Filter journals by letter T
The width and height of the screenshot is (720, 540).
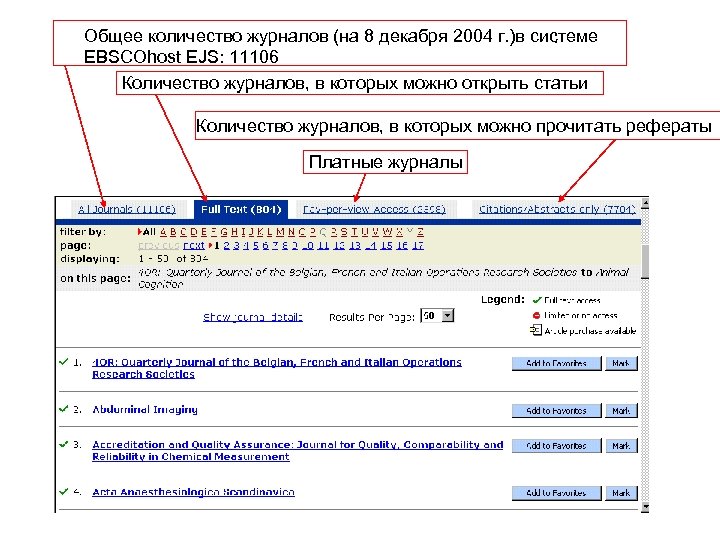(x=354, y=232)
